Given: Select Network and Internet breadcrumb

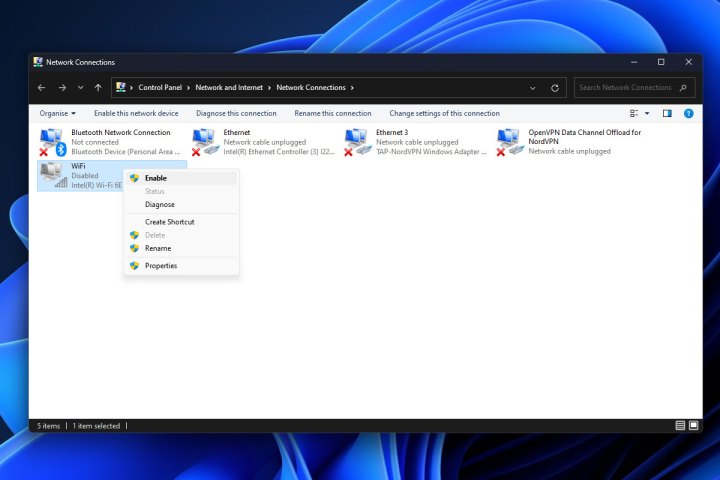Looking at the screenshot, I should [229, 87].
